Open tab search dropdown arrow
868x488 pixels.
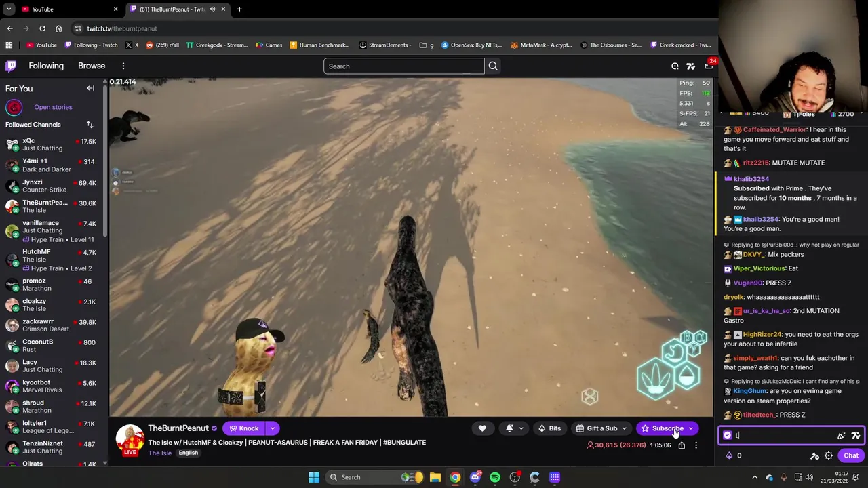tap(9, 9)
